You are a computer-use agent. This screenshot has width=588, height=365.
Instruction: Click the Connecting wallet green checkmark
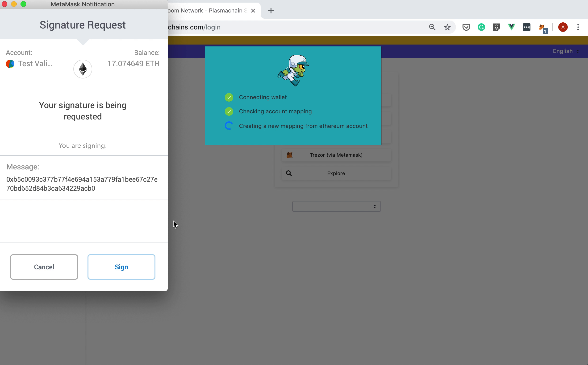click(229, 97)
